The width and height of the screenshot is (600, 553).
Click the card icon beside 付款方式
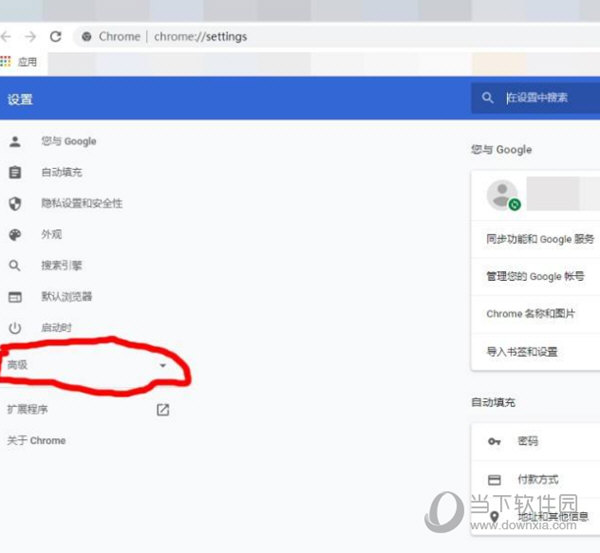[494, 480]
